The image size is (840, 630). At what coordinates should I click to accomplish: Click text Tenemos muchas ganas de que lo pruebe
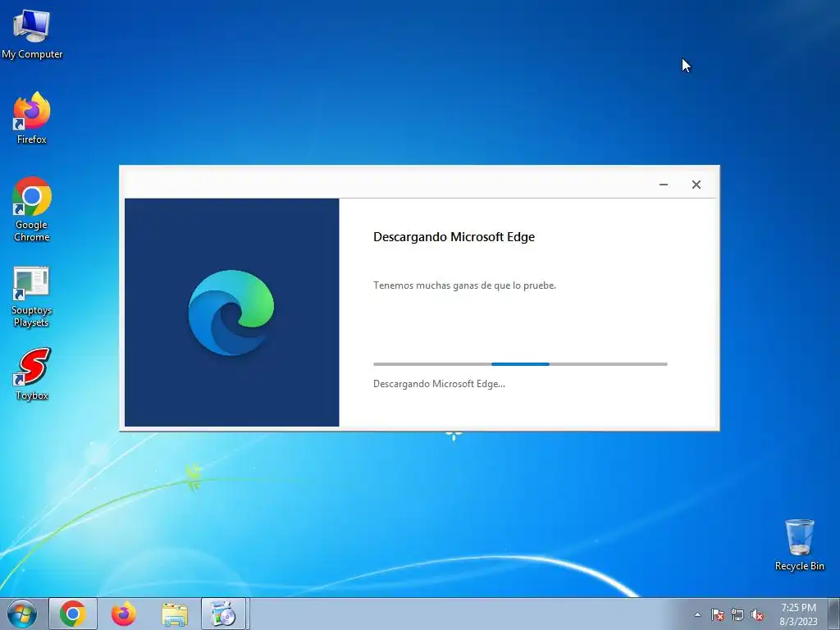click(x=464, y=285)
